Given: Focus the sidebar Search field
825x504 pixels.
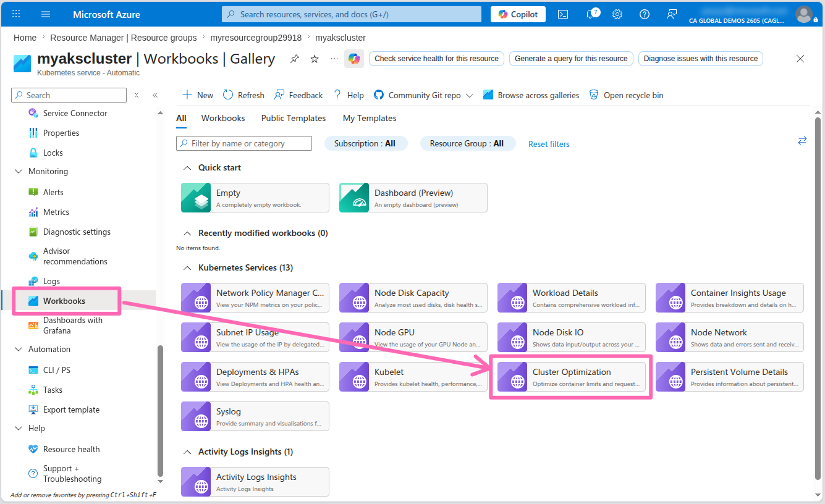Looking at the screenshot, I should (69, 95).
